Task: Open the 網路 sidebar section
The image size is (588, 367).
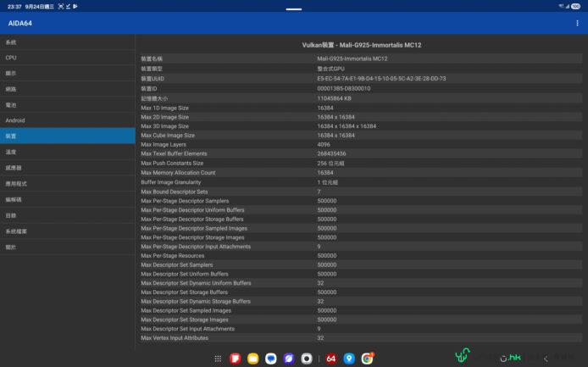Action: (68, 89)
